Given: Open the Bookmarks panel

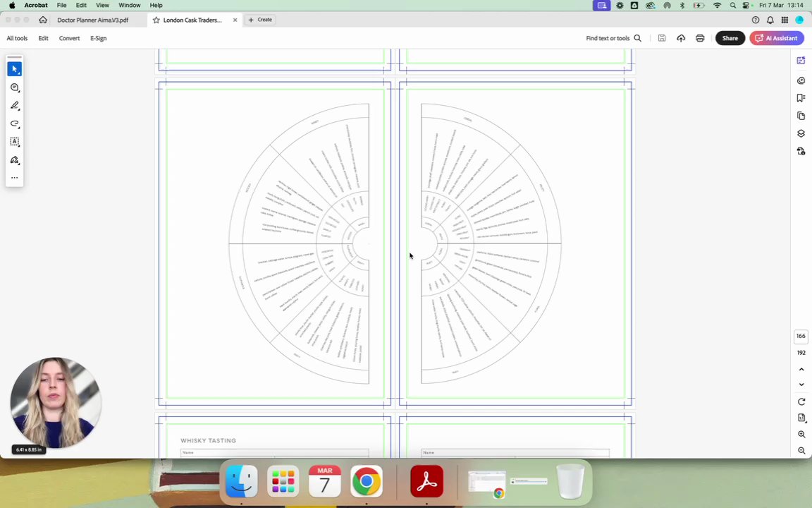Looking at the screenshot, I should pos(801,98).
